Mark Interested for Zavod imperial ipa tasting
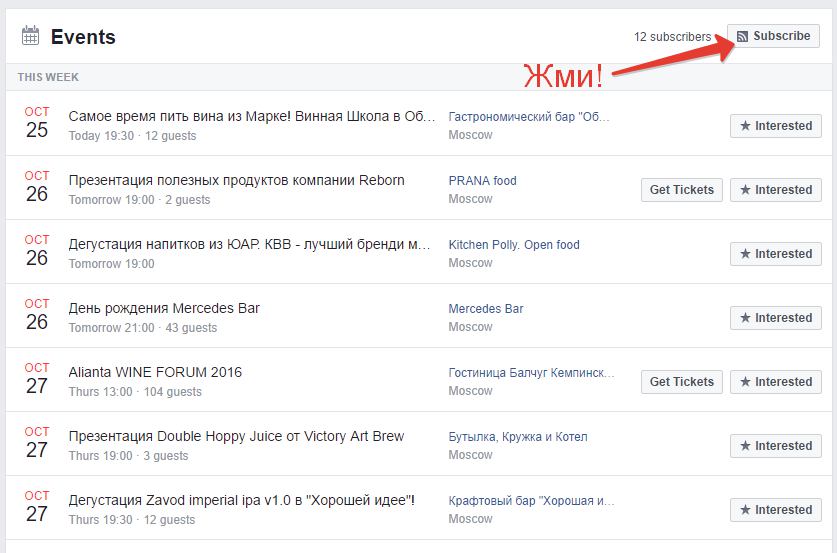 (x=776, y=510)
